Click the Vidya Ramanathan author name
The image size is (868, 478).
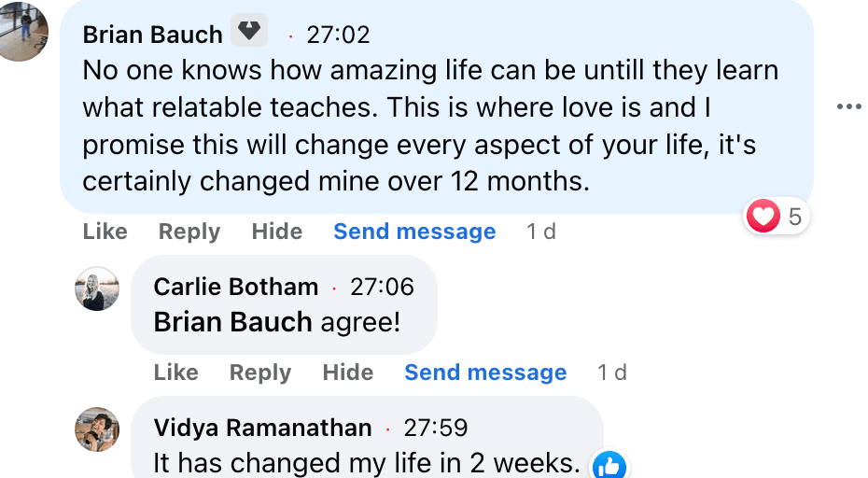pos(262,429)
